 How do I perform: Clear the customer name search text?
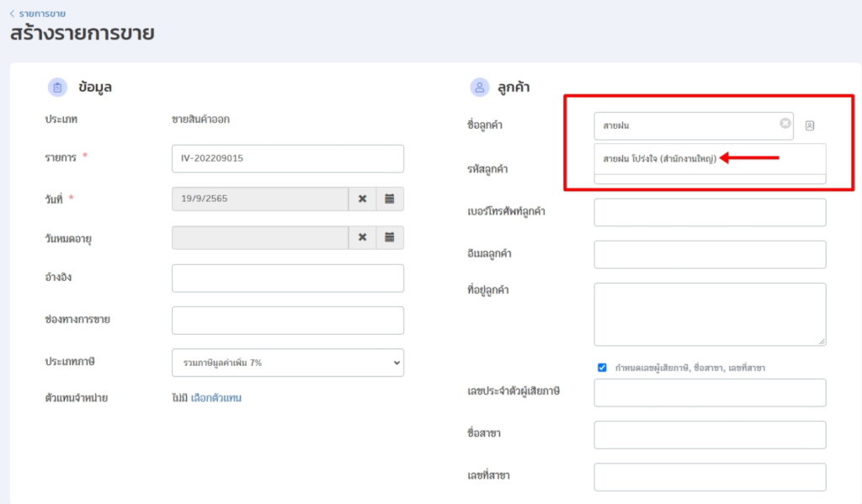click(x=785, y=124)
